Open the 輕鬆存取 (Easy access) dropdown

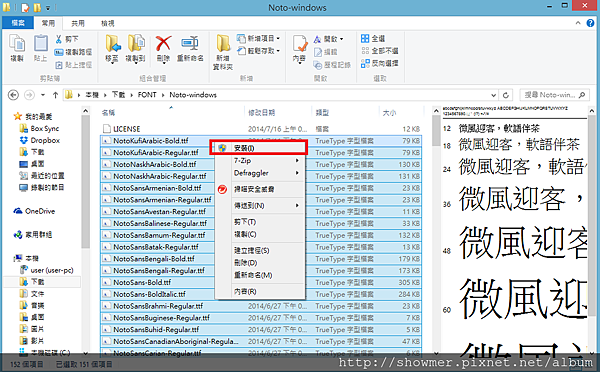click(259, 51)
